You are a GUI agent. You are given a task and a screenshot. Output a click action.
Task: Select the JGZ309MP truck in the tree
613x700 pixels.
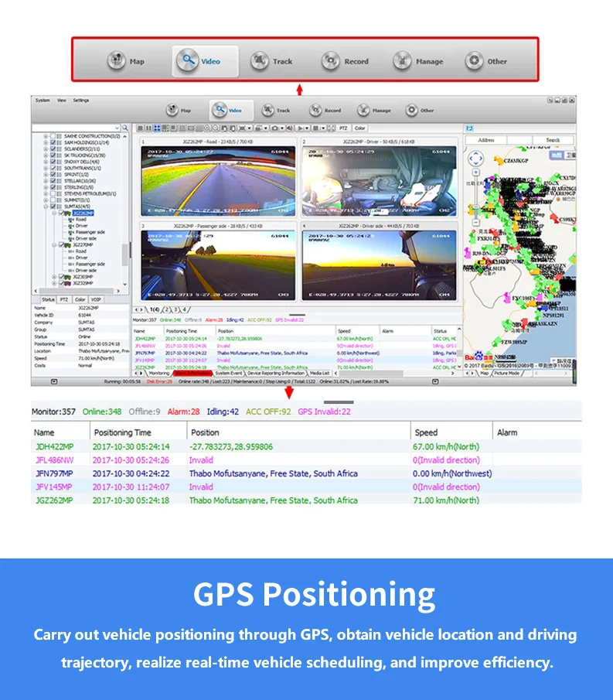[x=83, y=277]
